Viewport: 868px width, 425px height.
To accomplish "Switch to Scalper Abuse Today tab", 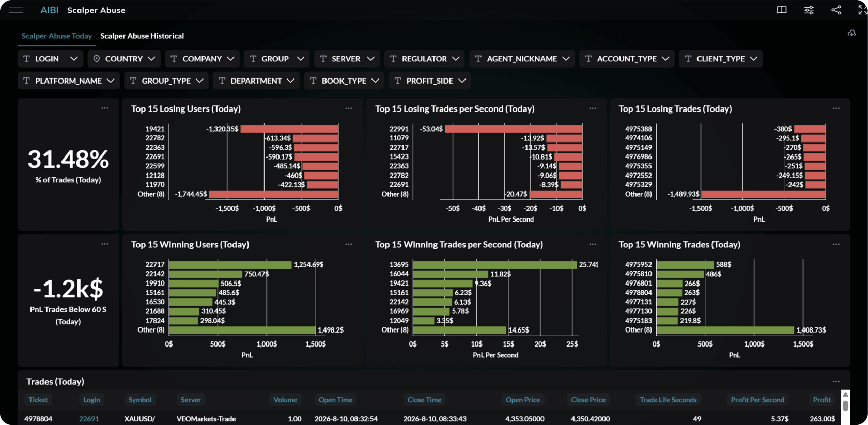I will coord(57,36).
